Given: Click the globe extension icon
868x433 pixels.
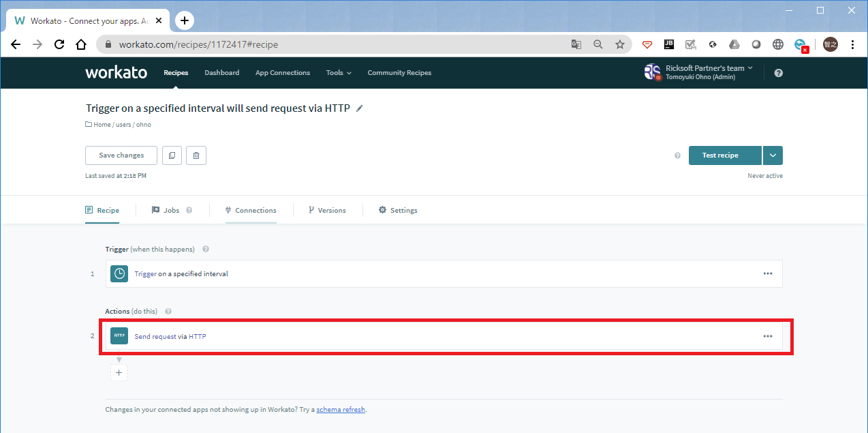Looking at the screenshot, I should point(777,44).
